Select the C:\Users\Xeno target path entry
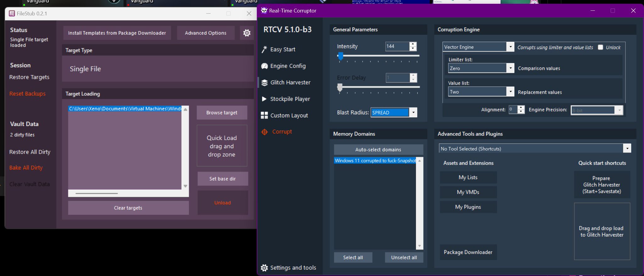This screenshot has width=644, height=276. [x=125, y=109]
